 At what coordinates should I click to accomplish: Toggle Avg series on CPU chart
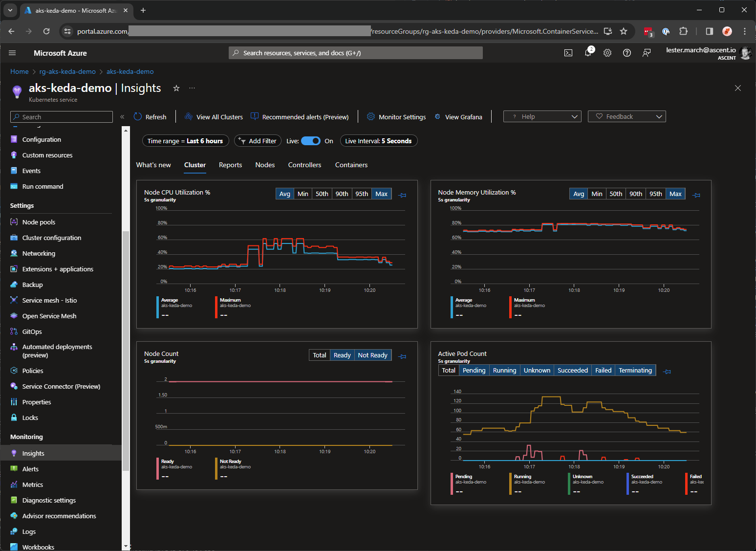click(x=284, y=194)
